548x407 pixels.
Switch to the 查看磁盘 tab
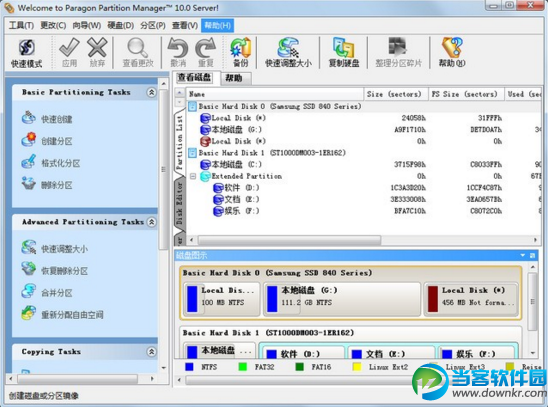click(x=195, y=78)
